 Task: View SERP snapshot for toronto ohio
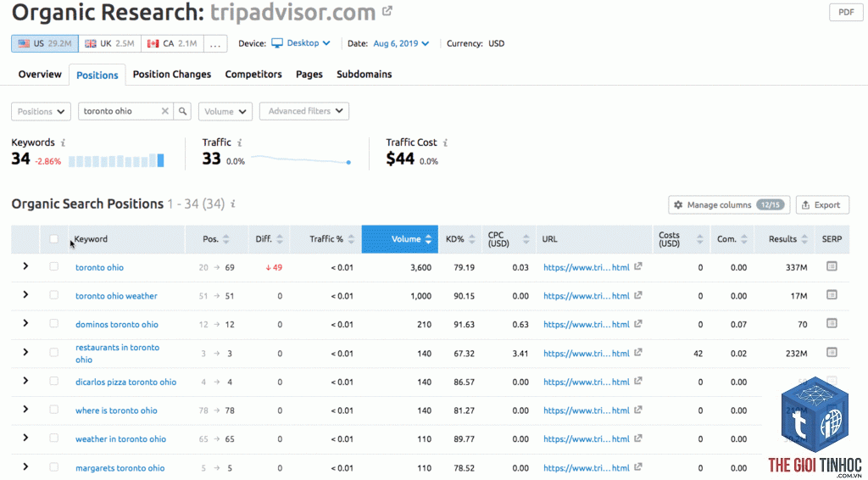(x=832, y=266)
